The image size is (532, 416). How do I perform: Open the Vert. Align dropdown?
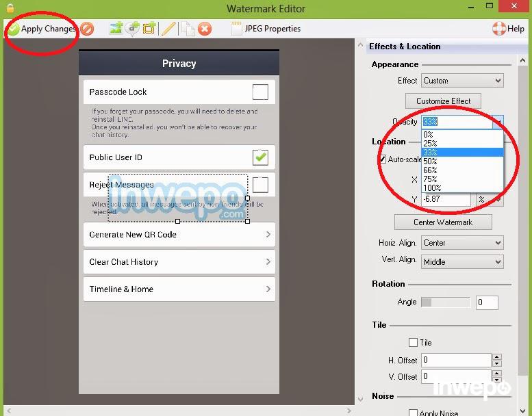point(462,262)
